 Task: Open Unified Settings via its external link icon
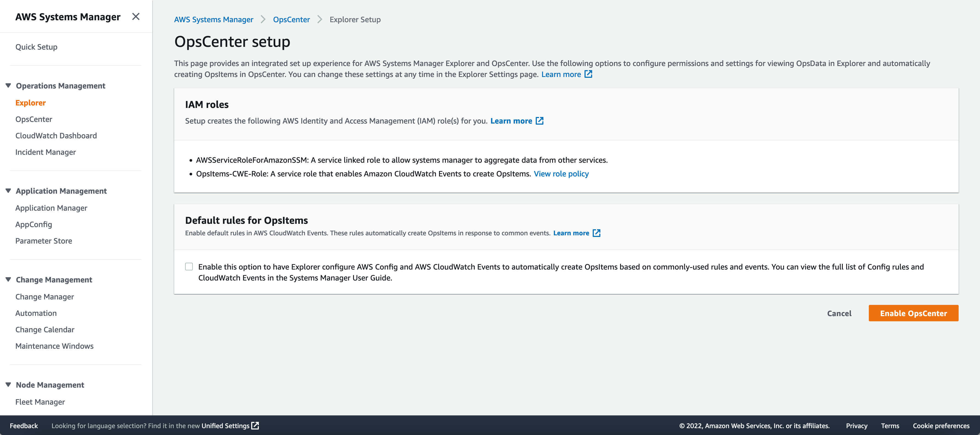[x=255, y=425]
